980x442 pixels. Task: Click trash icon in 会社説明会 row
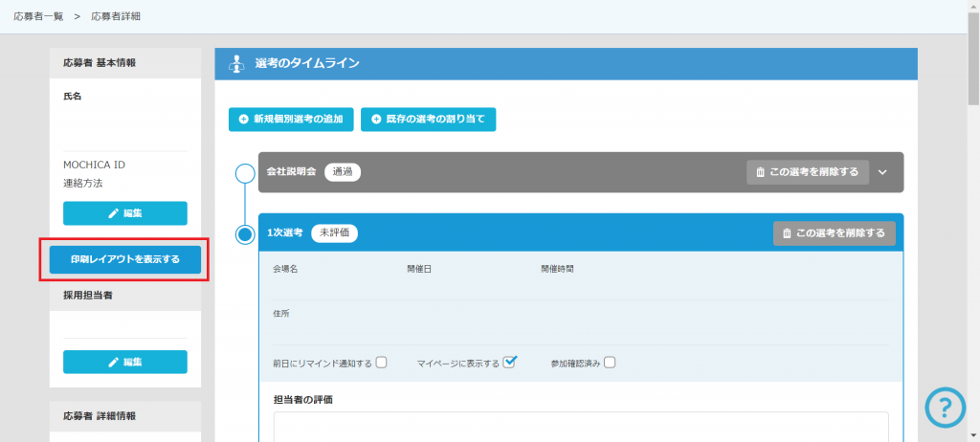[760, 172]
